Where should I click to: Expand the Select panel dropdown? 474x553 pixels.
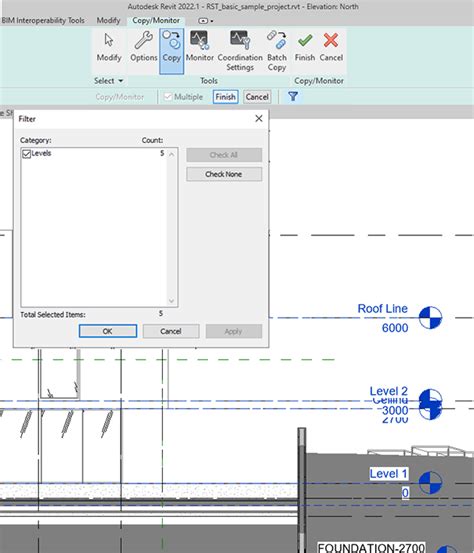[109, 81]
